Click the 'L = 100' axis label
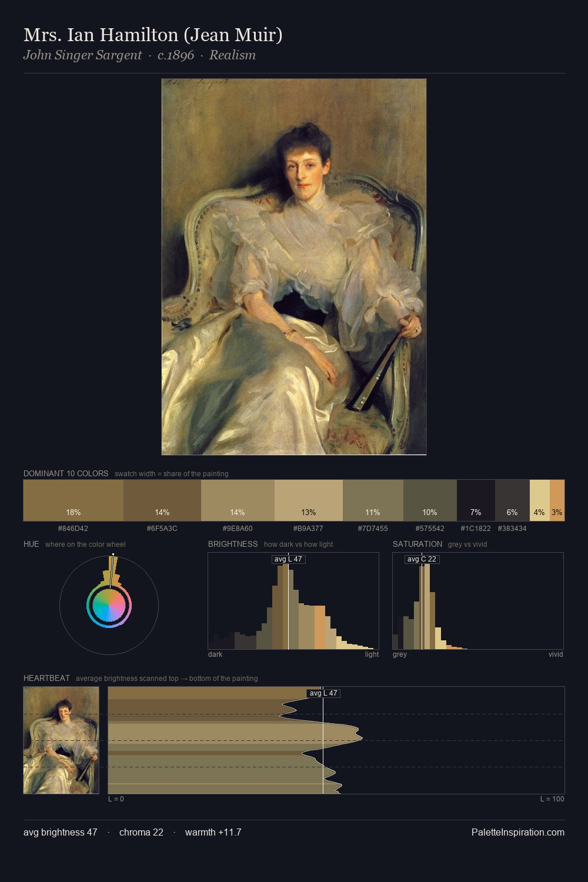The height and width of the screenshot is (882, 588). (x=552, y=799)
